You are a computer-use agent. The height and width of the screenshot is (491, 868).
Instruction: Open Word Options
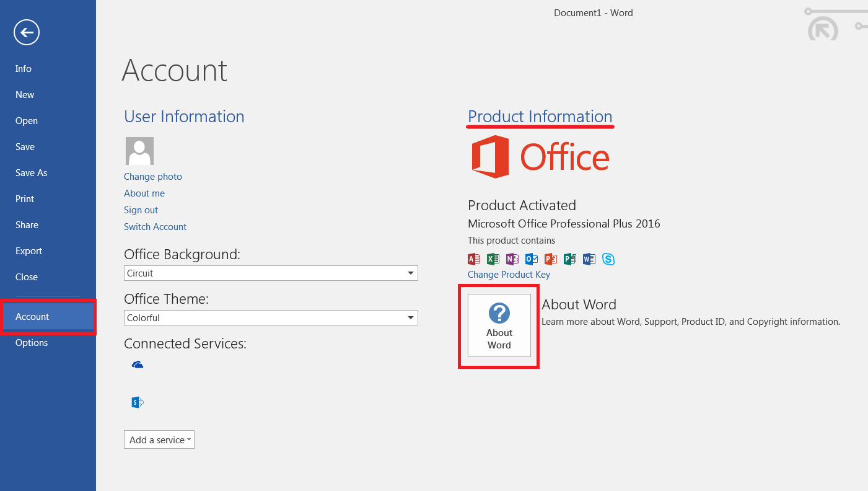coord(32,343)
